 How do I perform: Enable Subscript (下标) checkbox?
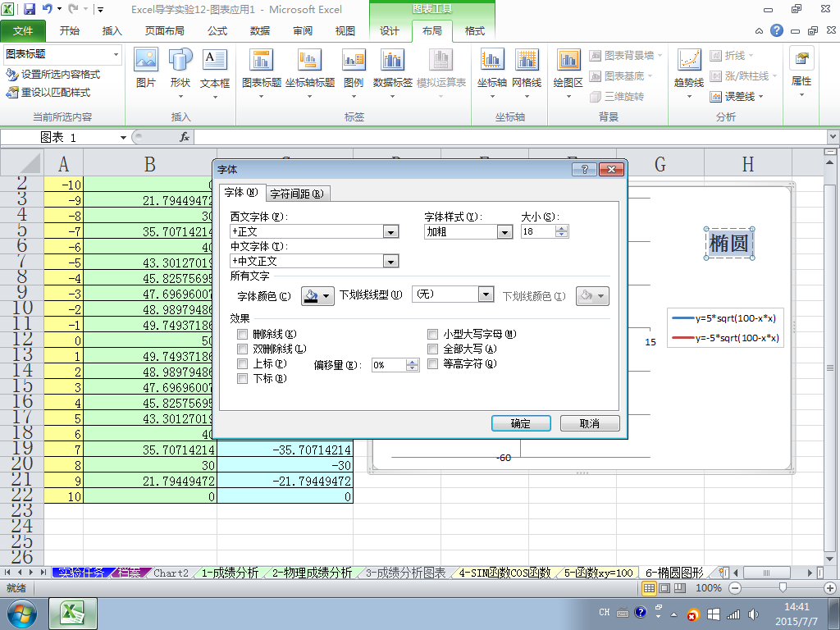(x=242, y=379)
